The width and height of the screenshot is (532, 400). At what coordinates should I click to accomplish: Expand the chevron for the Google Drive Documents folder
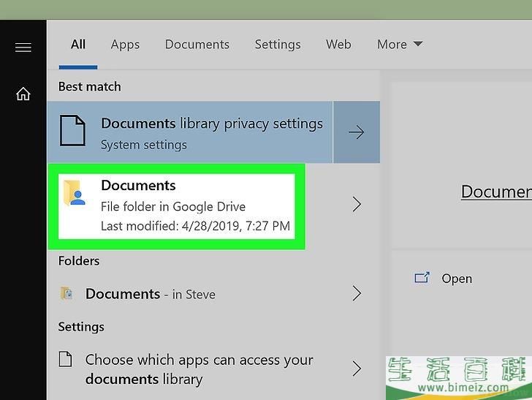357,204
